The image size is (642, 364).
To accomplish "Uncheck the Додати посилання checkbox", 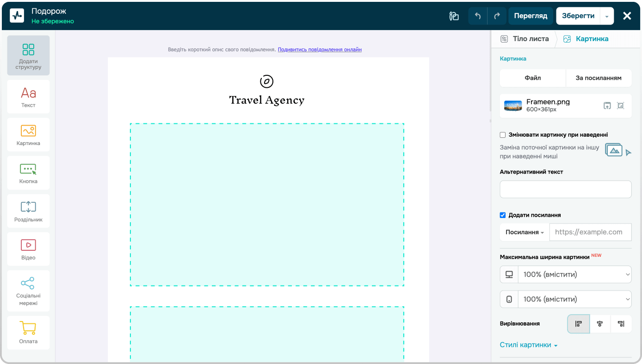I will coord(503,215).
